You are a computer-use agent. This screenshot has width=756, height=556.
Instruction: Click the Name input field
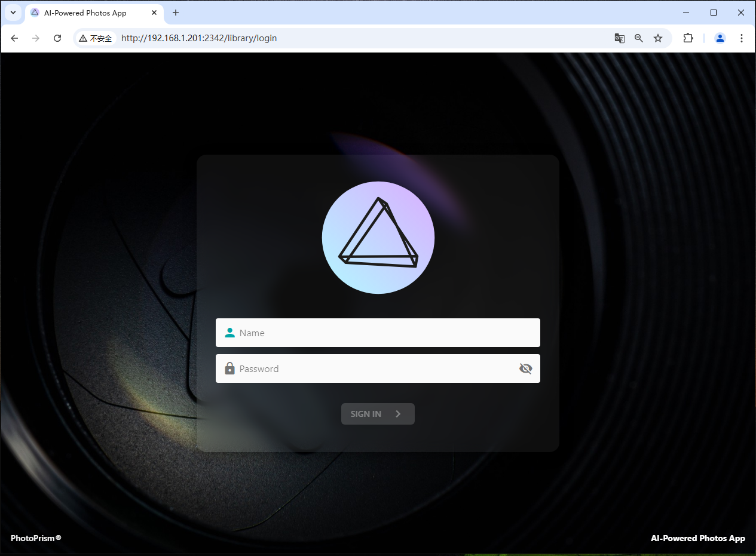378,333
